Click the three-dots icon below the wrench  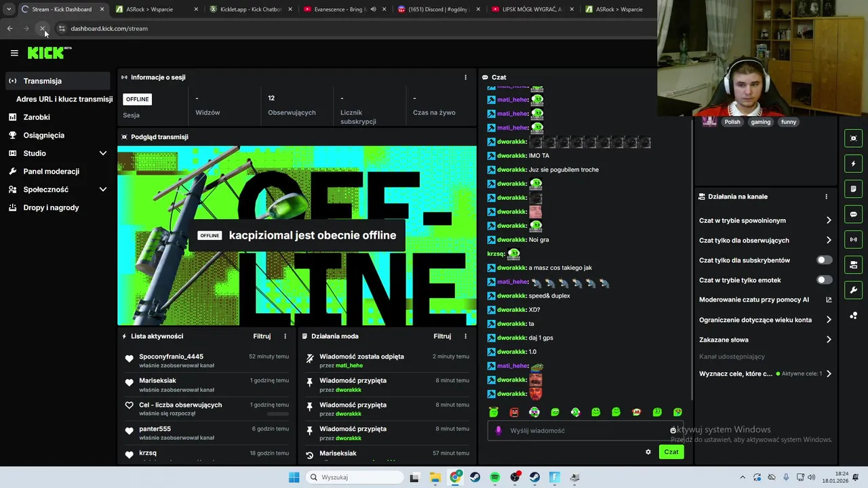click(853, 315)
